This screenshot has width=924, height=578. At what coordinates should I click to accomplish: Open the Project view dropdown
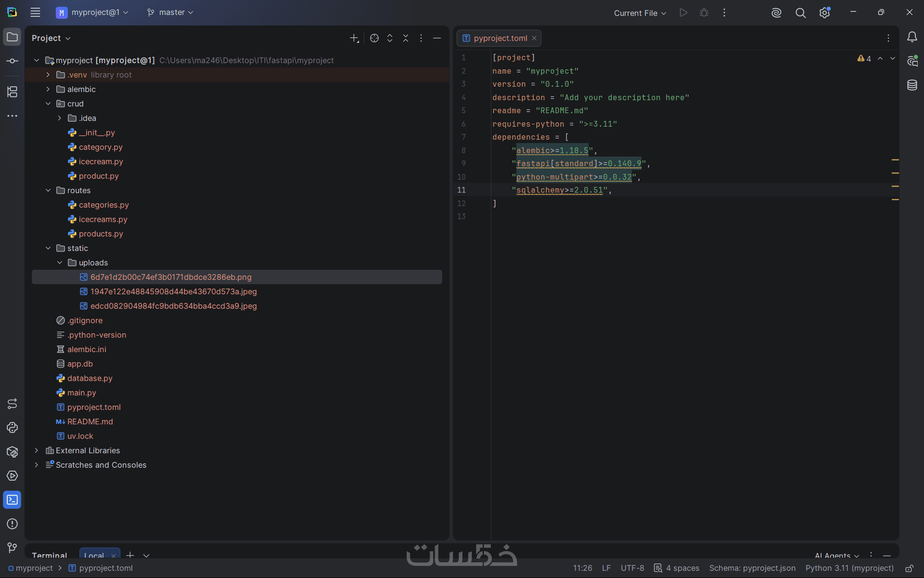click(x=51, y=38)
